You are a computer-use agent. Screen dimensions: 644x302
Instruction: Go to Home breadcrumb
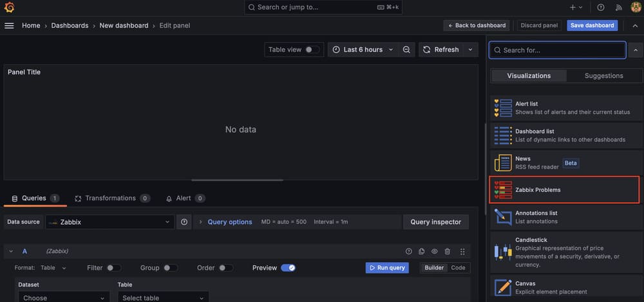point(31,26)
